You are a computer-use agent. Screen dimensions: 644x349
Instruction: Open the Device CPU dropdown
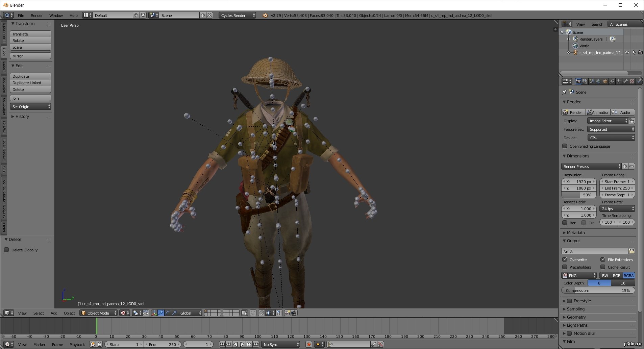point(611,138)
